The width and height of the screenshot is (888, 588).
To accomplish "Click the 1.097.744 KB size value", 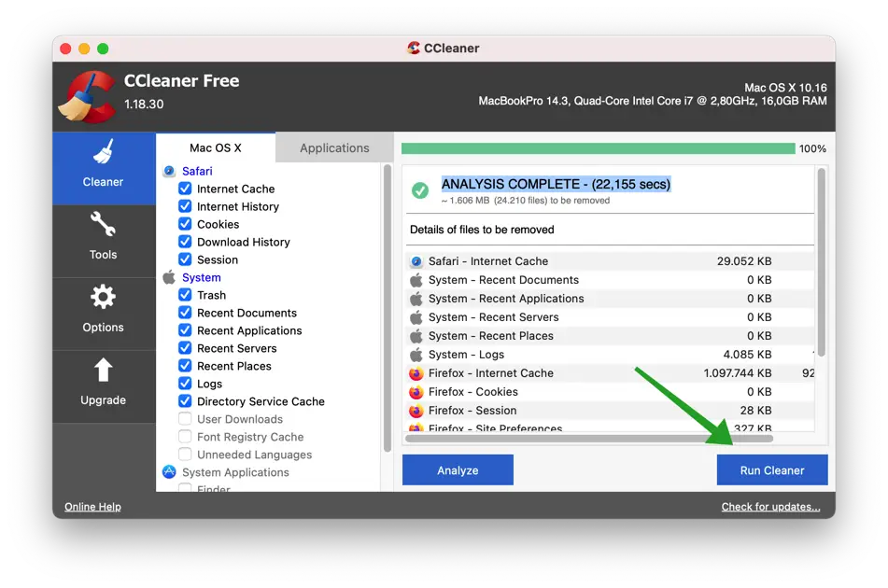I will 738,373.
